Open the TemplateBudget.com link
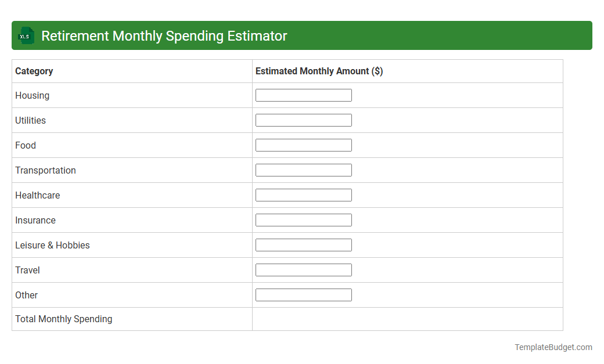The width and height of the screenshot is (604, 364). pyautogui.click(x=553, y=347)
